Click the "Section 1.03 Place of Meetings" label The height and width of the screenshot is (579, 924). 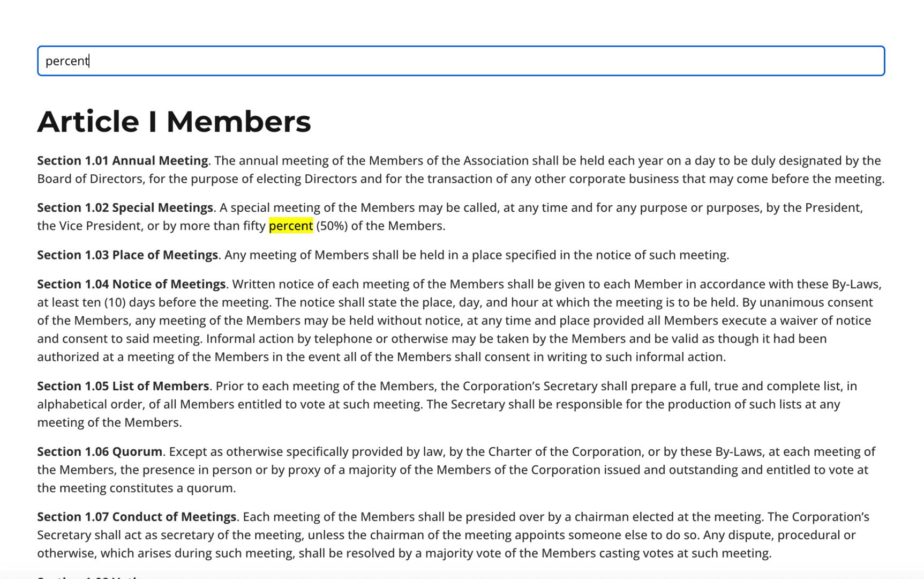[x=127, y=255]
